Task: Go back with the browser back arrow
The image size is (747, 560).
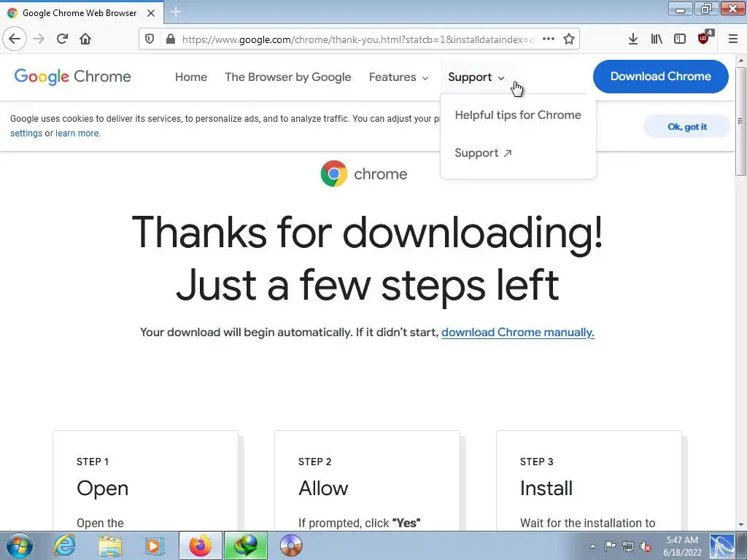Action: tap(15, 39)
